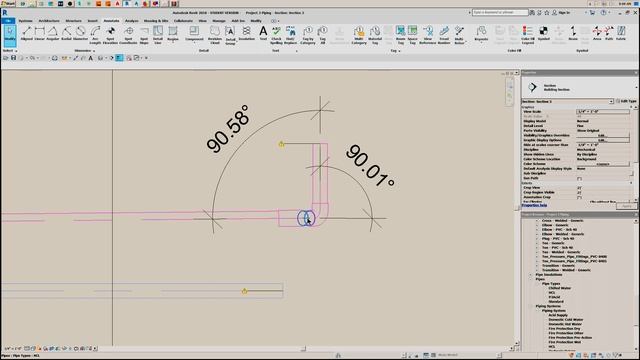
Task: Select the Multi-Category tag tool
Action: pos(359,35)
